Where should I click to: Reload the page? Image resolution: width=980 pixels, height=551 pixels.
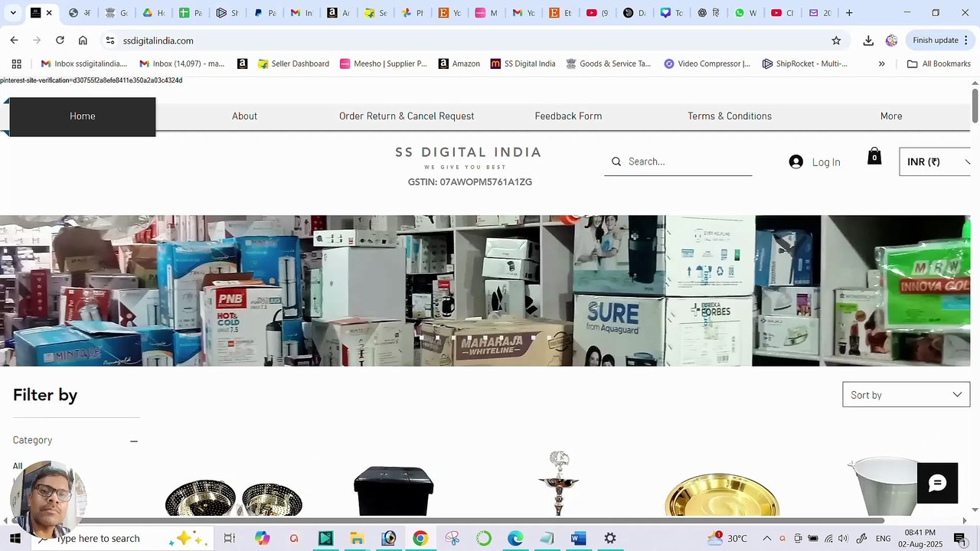[60, 40]
